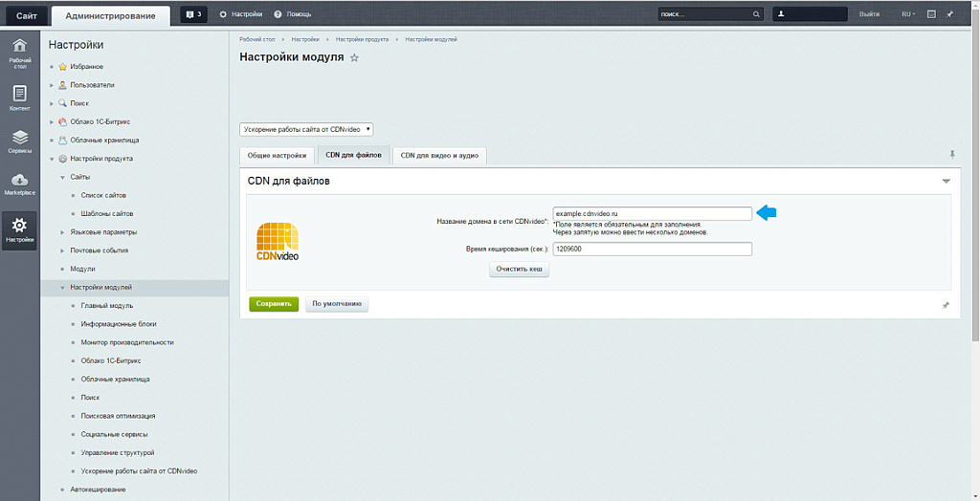Click the Очистить кеш button
The height and width of the screenshot is (501, 980).
pos(521,270)
